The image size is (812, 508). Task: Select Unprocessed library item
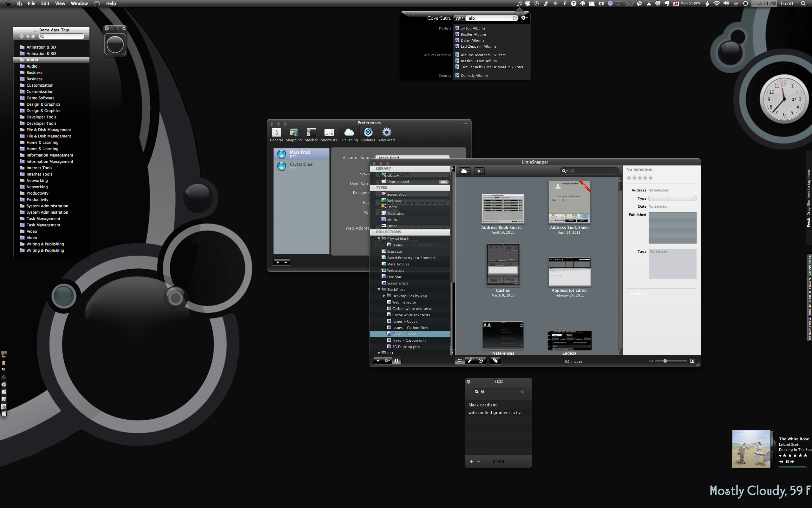click(x=410, y=182)
